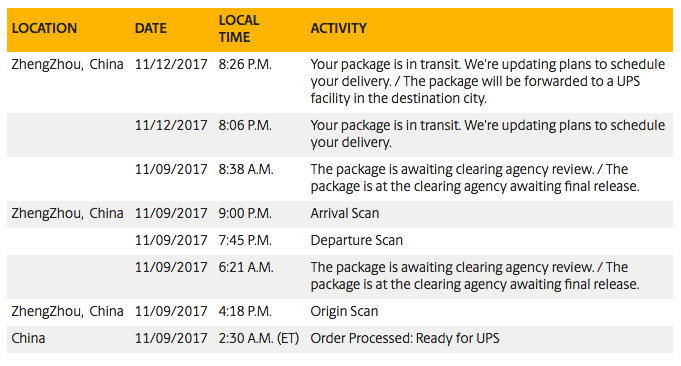This screenshot has height=366, width=681.
Task: Click the 2:30 A.M. (ET) time entry
Action: pyautogui.click(x=259, y=338)
